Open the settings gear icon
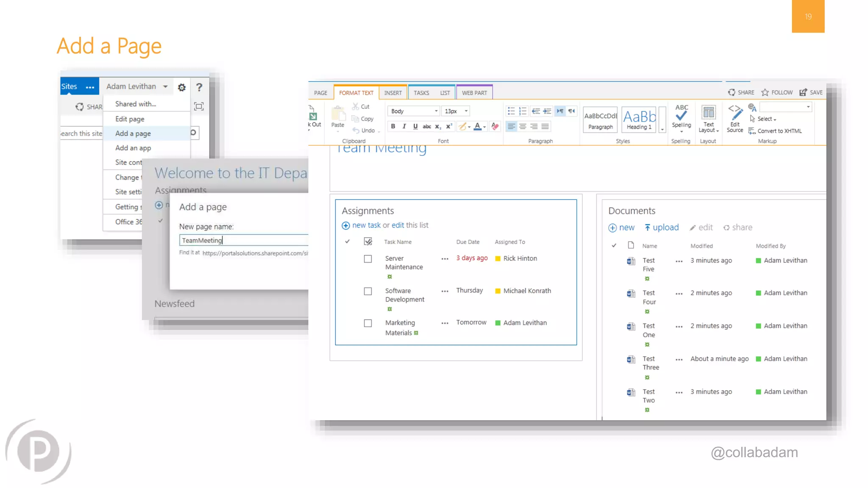The height and width of the screenshot is (488, 868). [x=182, y=87]
